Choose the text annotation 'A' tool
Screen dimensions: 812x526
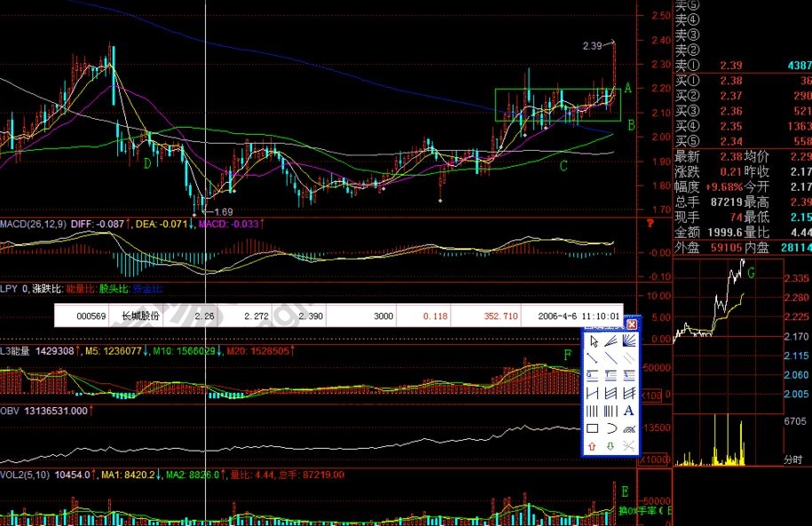[629, 411]
